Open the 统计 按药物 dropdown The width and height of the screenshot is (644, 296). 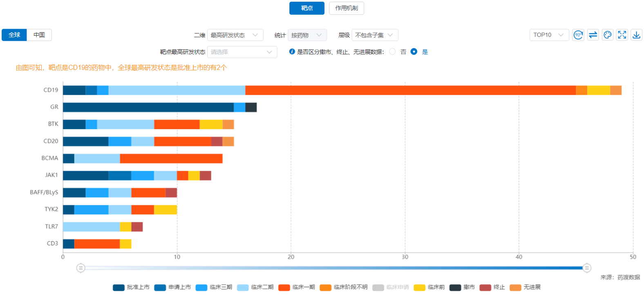pyautogui.click(x=307, y=35)
